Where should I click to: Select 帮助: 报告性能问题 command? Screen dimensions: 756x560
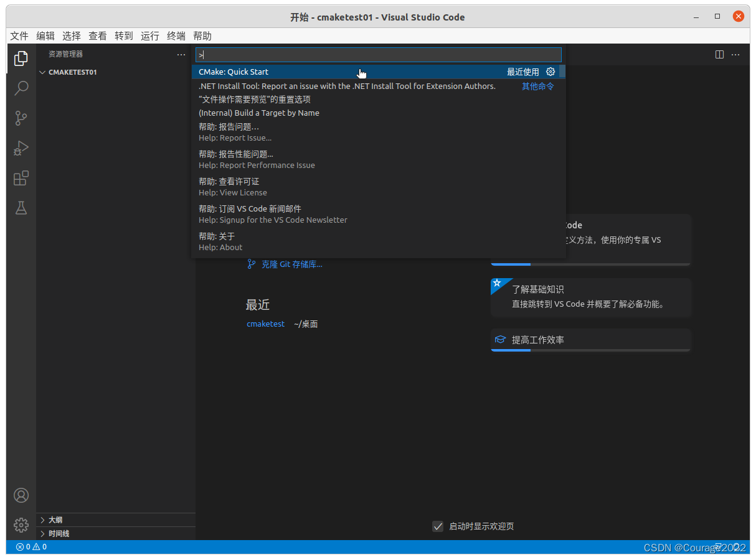376,159
